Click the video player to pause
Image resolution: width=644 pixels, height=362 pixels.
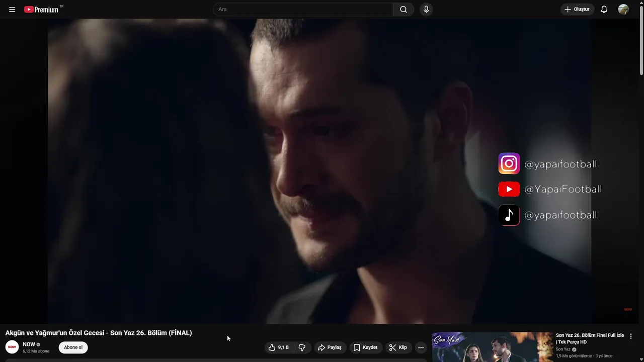[x=319, y=171]
